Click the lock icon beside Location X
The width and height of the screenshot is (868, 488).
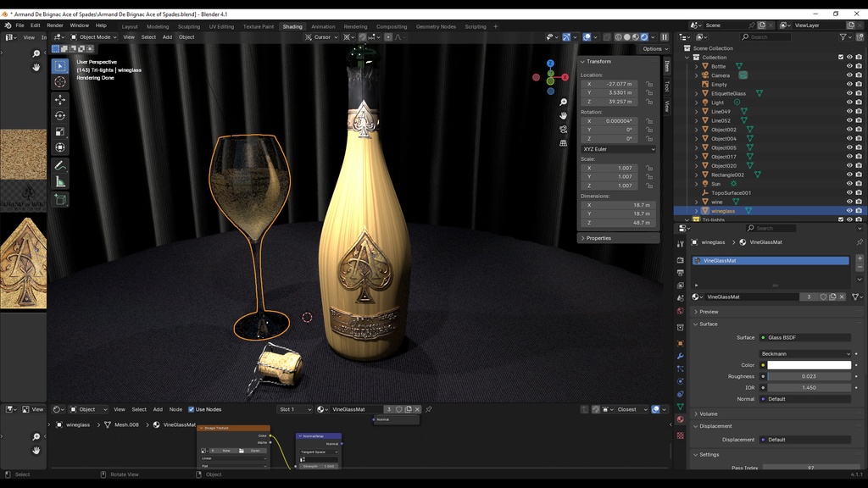click(x=649, y=84)
